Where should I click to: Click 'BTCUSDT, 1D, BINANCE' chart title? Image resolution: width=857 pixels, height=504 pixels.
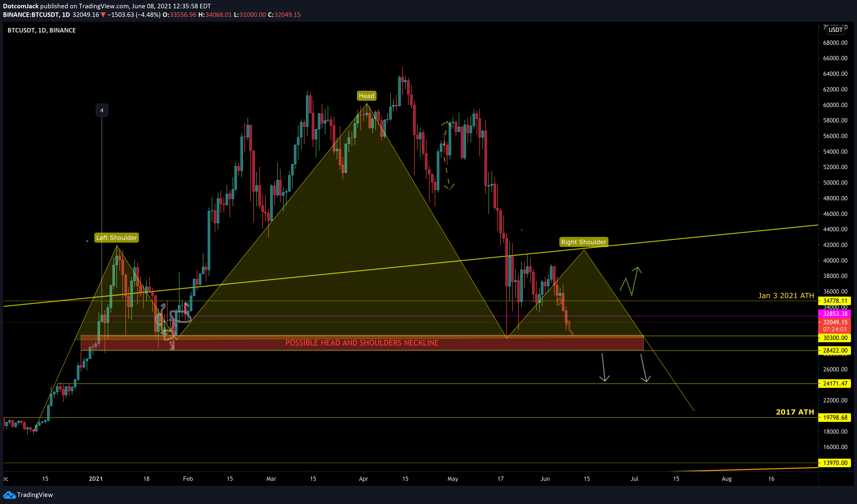coord(42,30)
